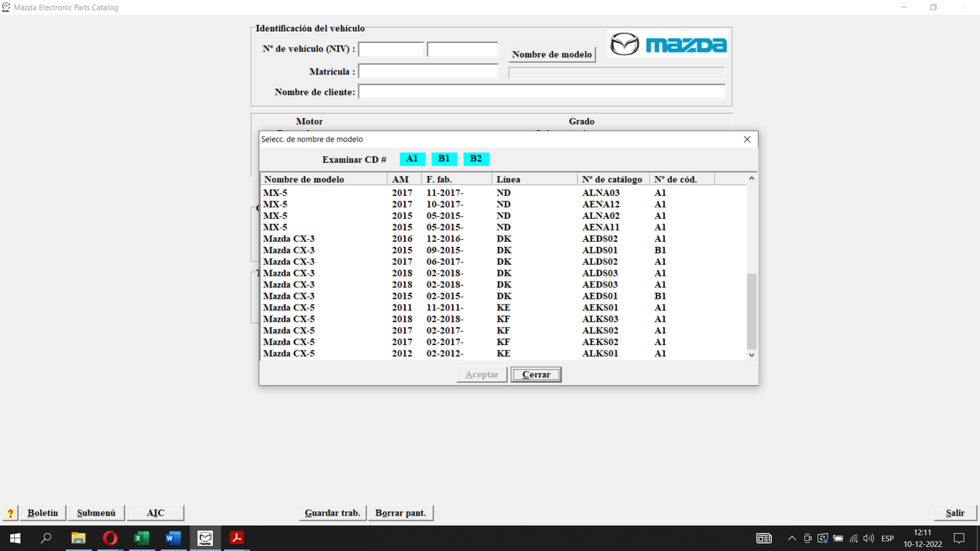Examine CD A1 button
The height and width of the screenshot is (551, 980).
point(412,159)
